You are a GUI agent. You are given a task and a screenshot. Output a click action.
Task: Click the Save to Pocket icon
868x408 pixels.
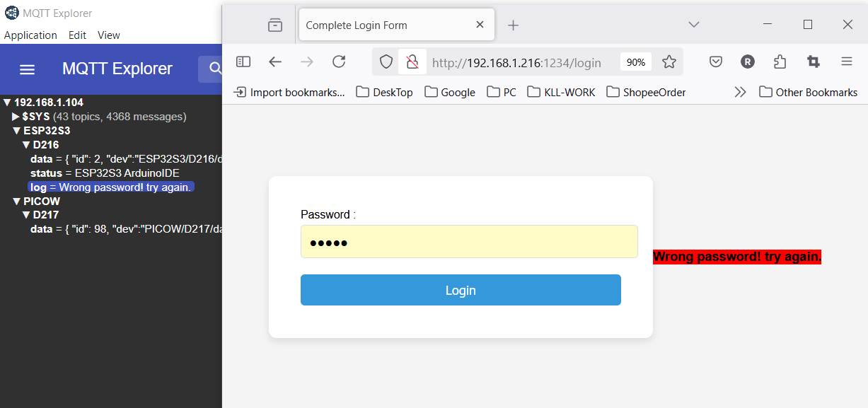(x=716, y=62)
